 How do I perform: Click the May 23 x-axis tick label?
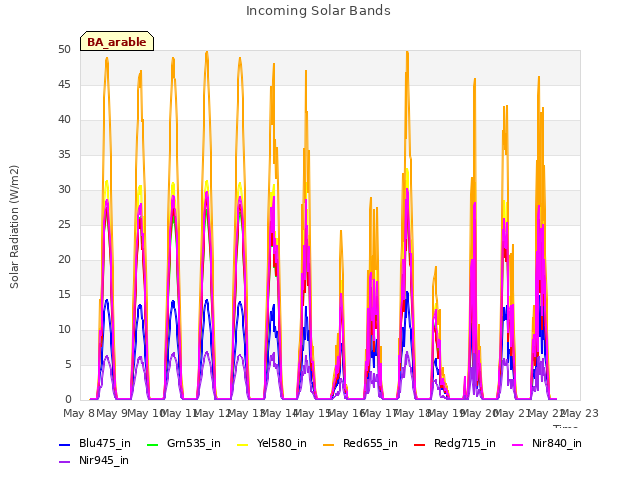click(x=579, y=413)
